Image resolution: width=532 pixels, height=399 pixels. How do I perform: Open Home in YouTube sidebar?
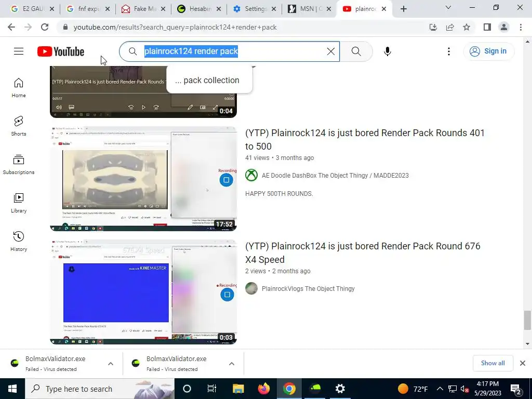pyautogui.click(x=19, y=87)
